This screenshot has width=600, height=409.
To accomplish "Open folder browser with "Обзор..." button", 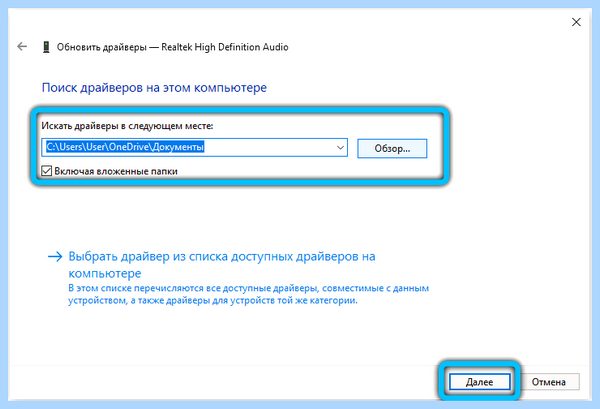I will (x=392, y=148).
